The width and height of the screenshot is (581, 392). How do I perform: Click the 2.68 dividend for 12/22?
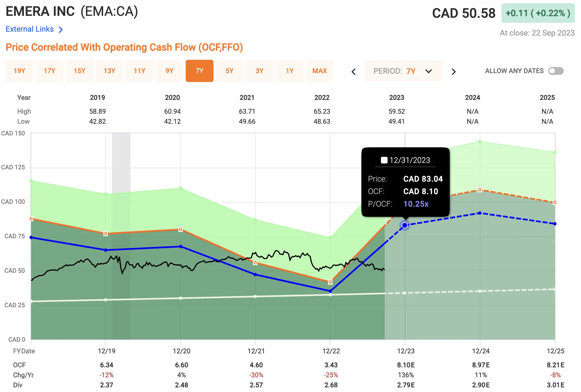pos(331,385)
